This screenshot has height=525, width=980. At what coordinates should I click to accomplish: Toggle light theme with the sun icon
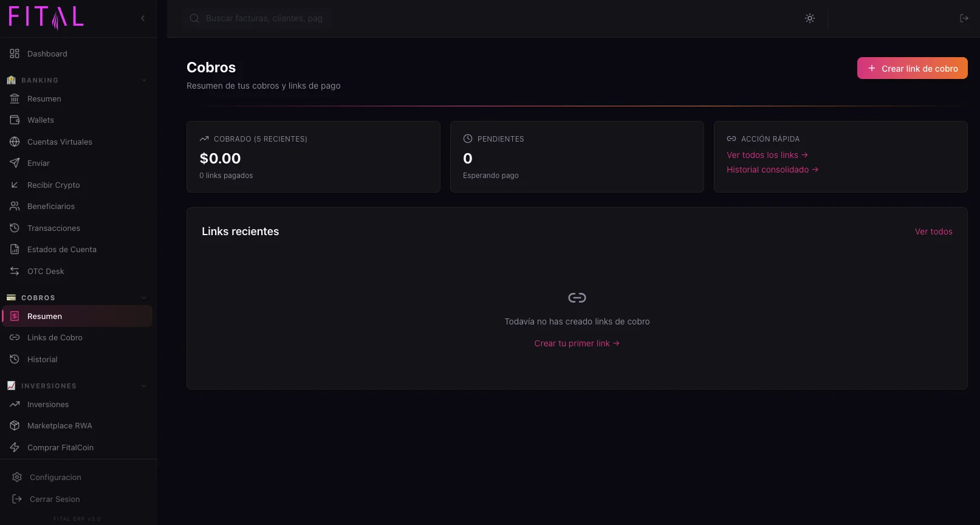810,18
